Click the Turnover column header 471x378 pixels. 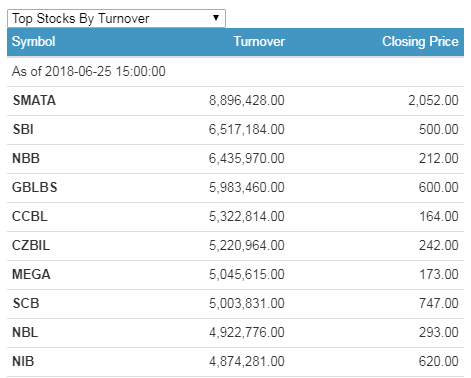coord(259,42)
